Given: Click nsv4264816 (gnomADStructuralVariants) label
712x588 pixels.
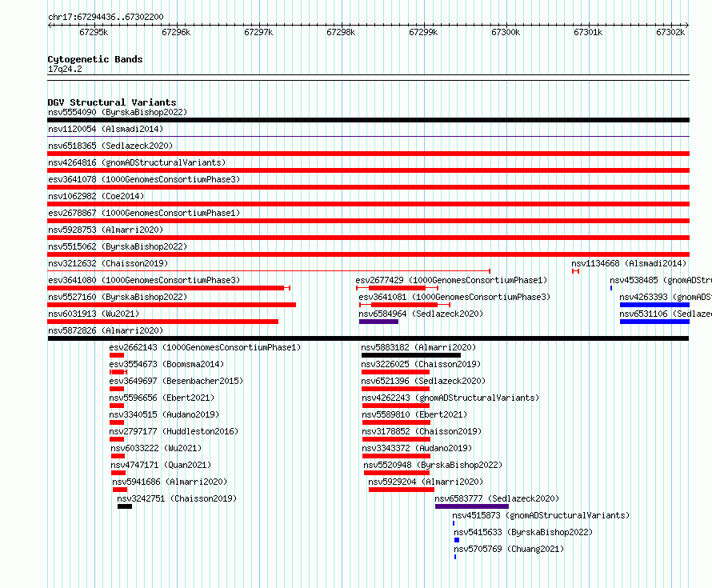Looking at the screenshot, I should point(137,162).
